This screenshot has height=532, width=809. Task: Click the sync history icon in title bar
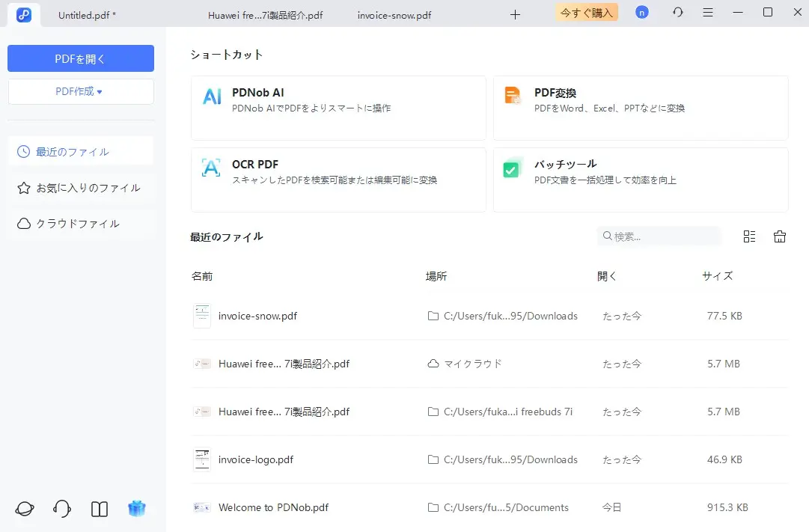point(677,13)
